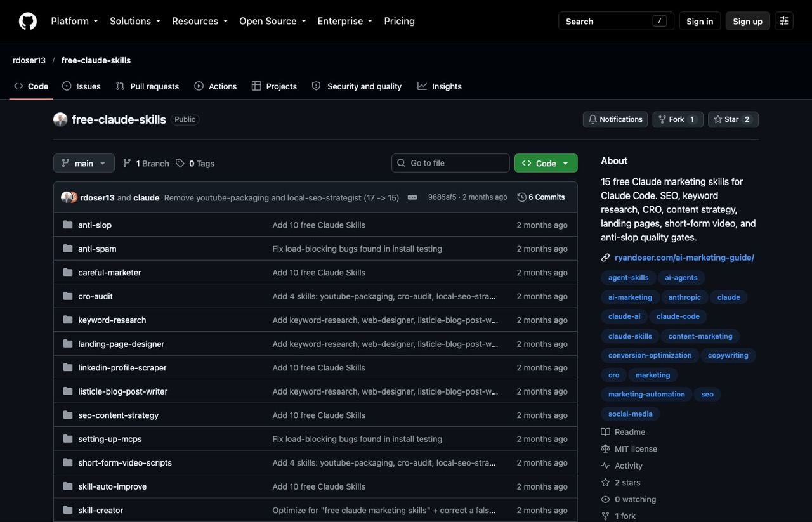Fork the repository with Fork button
812x522 pixels.
pos(678,119)
